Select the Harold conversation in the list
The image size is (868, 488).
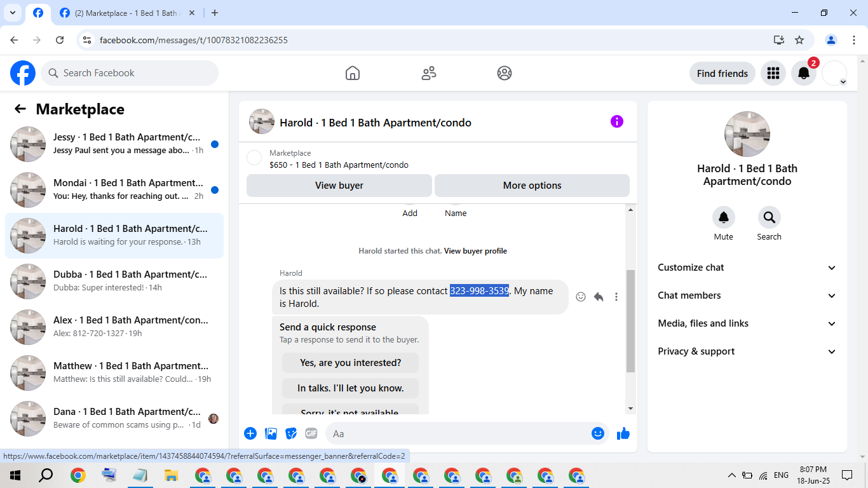coord(114,236)
